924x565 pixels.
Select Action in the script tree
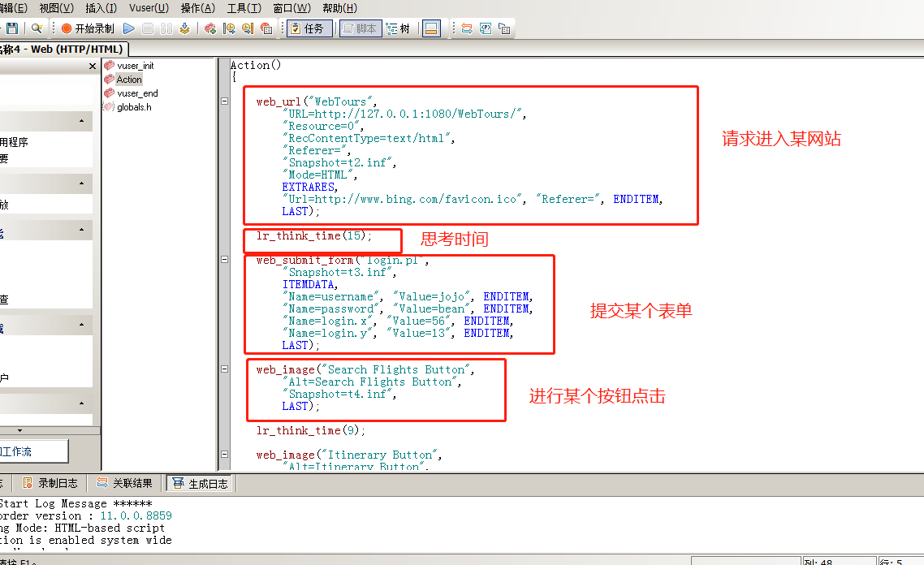click(x=123, y=80)
